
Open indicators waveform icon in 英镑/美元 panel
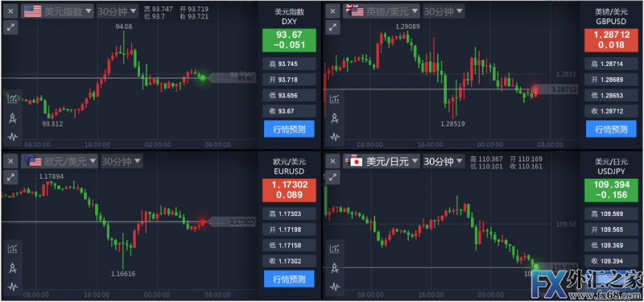click(335, 136)
